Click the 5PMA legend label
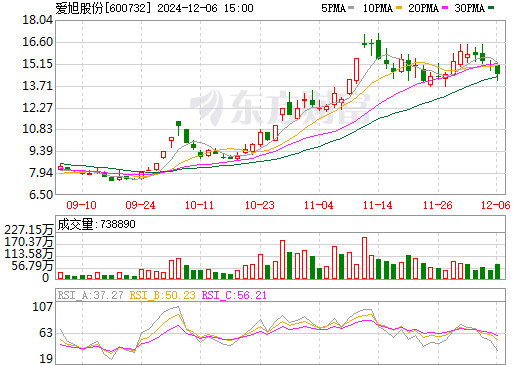520x365 pixels. coord(333,8)
